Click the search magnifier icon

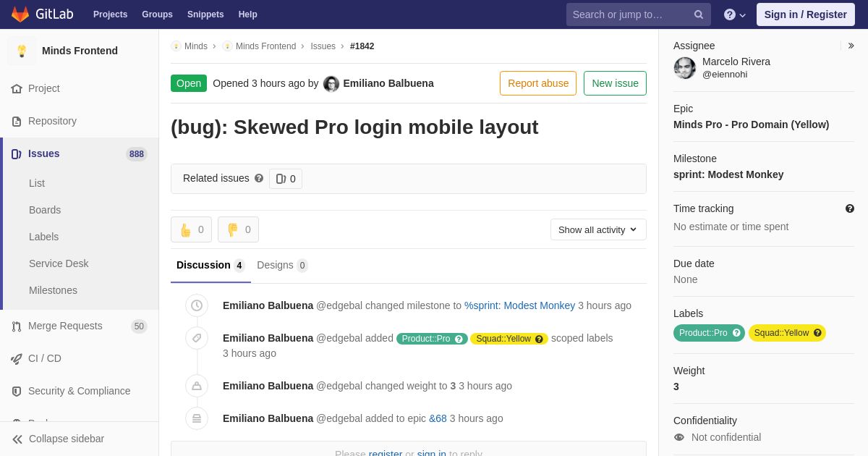699,14
